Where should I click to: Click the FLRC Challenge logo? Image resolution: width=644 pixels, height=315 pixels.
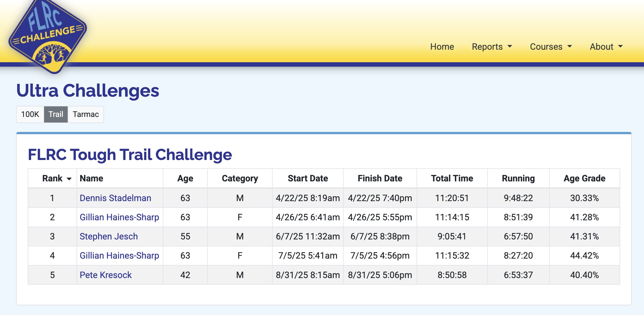coord(48,36)
